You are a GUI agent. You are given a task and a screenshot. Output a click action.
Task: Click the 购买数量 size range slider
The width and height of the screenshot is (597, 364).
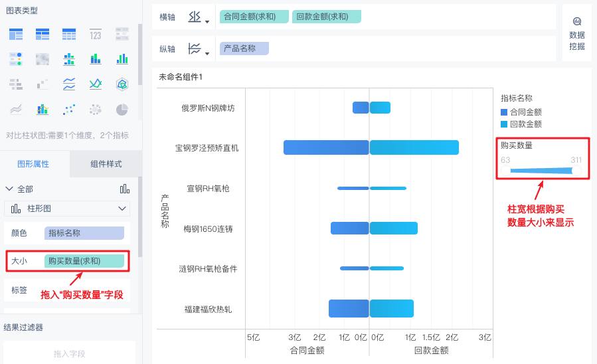coord(541,170)
